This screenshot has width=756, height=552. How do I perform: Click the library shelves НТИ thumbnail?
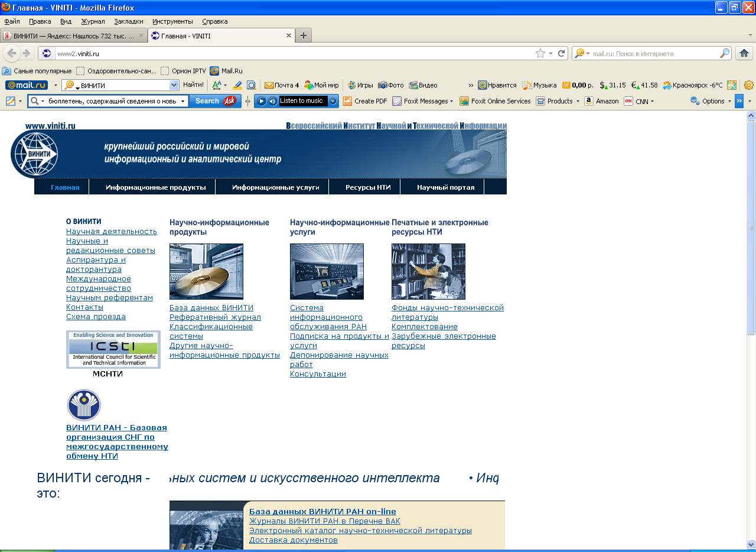click(x=428, y=271)
